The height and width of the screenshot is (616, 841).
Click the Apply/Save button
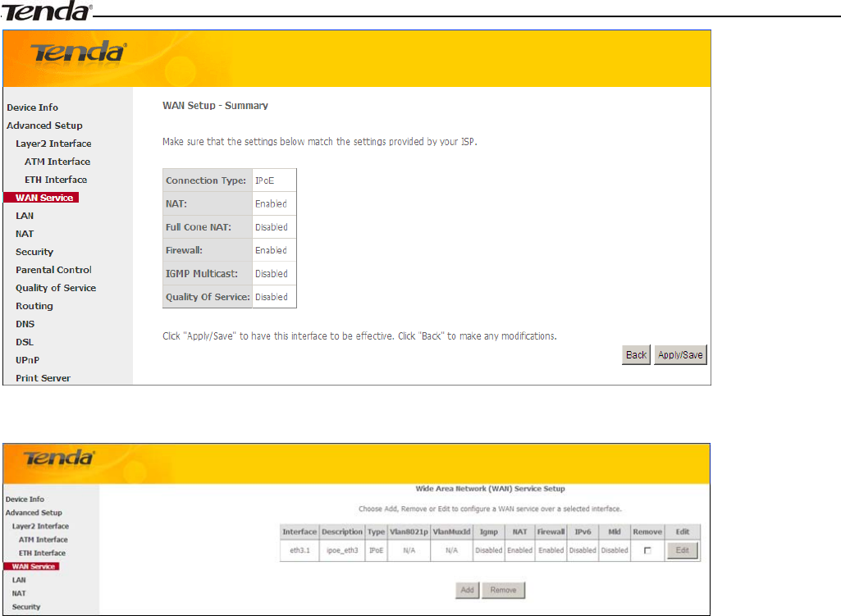680,355
